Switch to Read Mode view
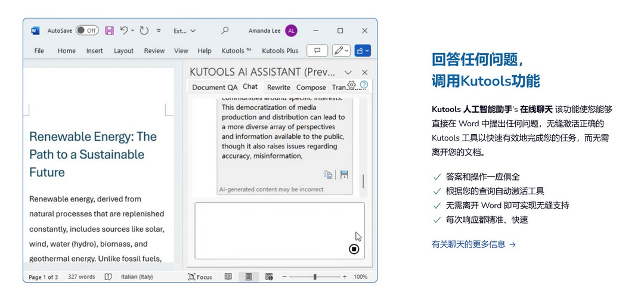 tap(228, 277)
